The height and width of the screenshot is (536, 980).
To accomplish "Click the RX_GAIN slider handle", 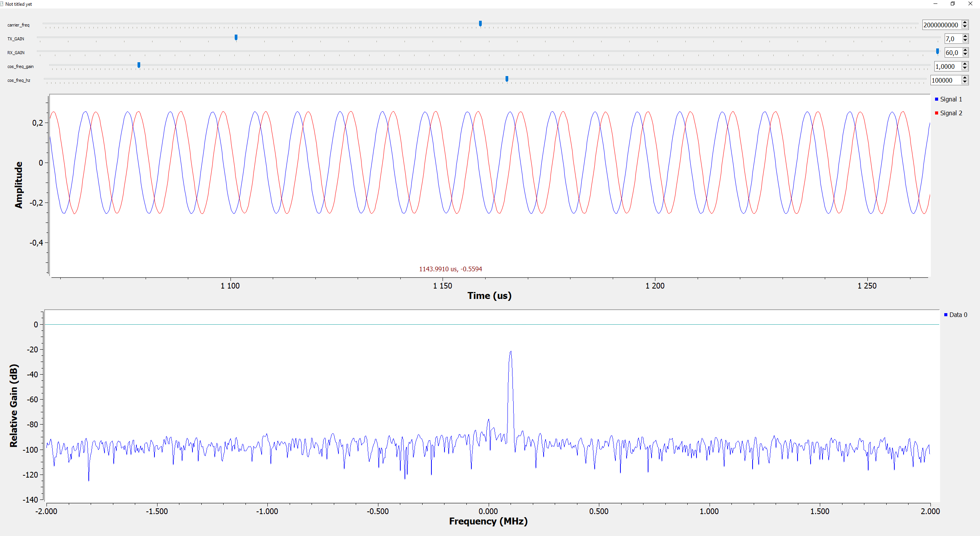I will pos(937,51).
